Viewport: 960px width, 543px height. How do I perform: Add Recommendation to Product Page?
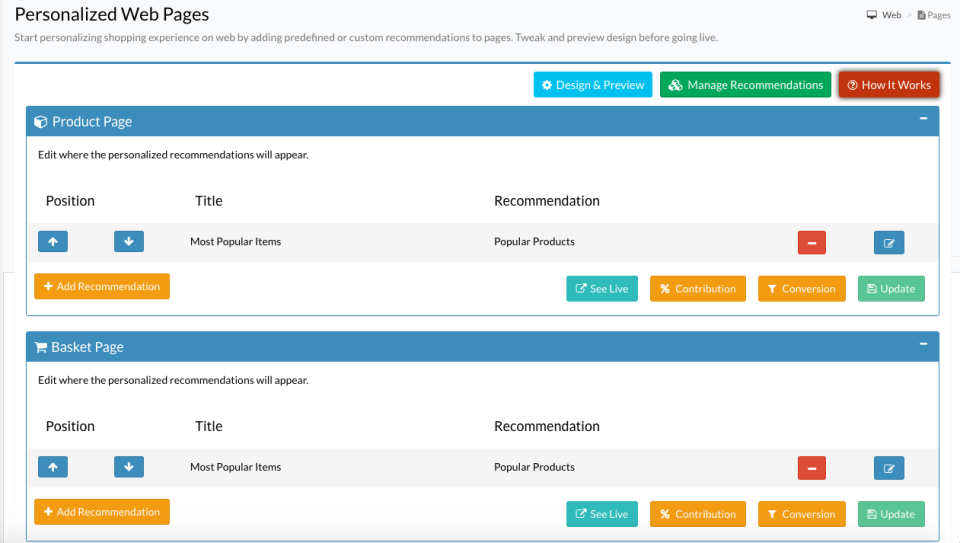point(102,286)
